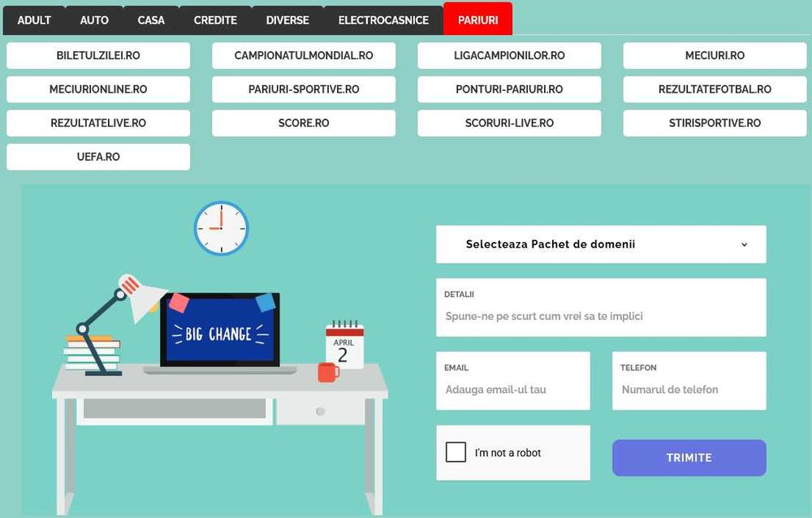Switch to the AUTO tab

click(x=94, y=20)
